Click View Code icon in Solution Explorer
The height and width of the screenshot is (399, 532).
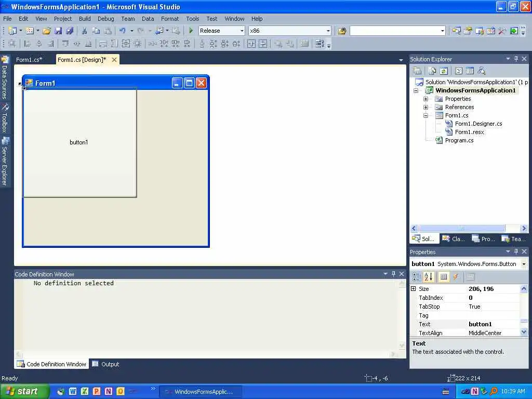click(459, 71)
